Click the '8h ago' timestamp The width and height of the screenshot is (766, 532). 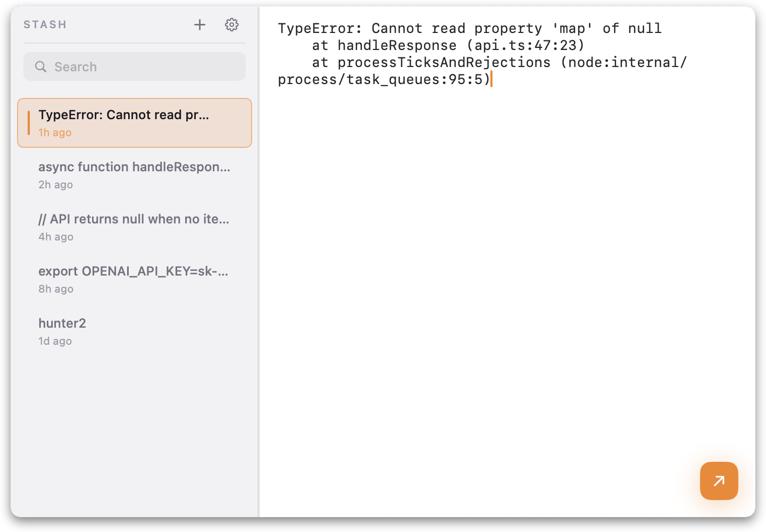56,289
